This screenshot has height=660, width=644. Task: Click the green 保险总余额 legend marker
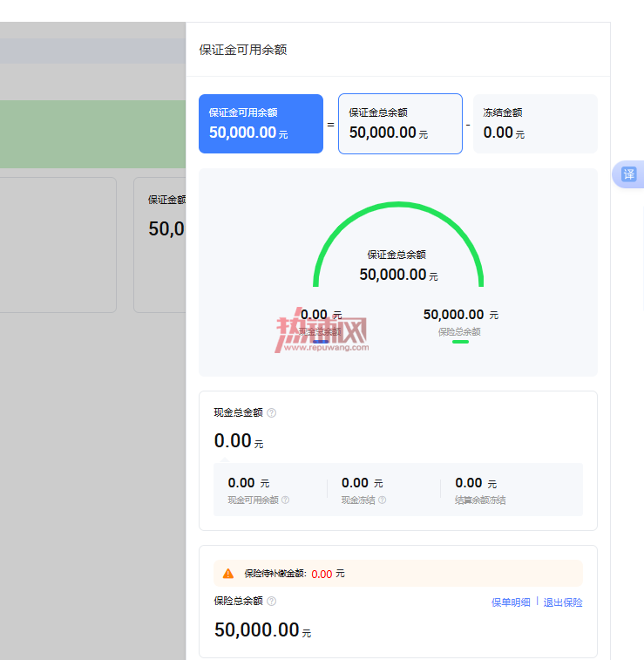tap(460, 342)
